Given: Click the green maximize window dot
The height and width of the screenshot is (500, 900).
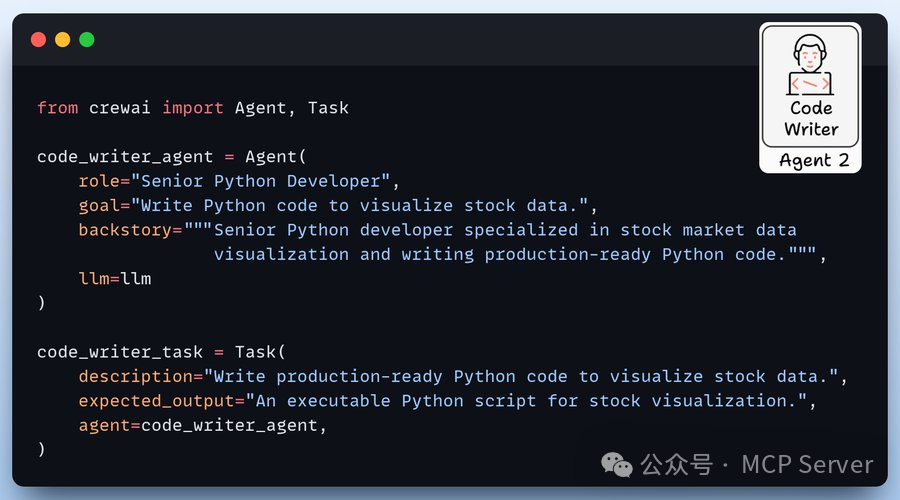Looking at the screenshot, I should [x=87, y=40].
